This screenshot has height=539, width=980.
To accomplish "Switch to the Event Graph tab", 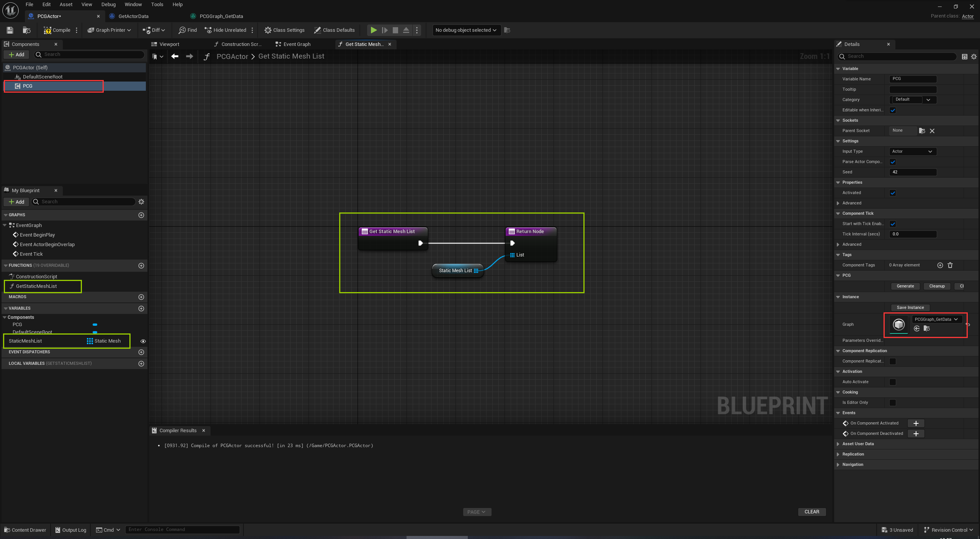I will pyautogui.click(x=297, y=44).
